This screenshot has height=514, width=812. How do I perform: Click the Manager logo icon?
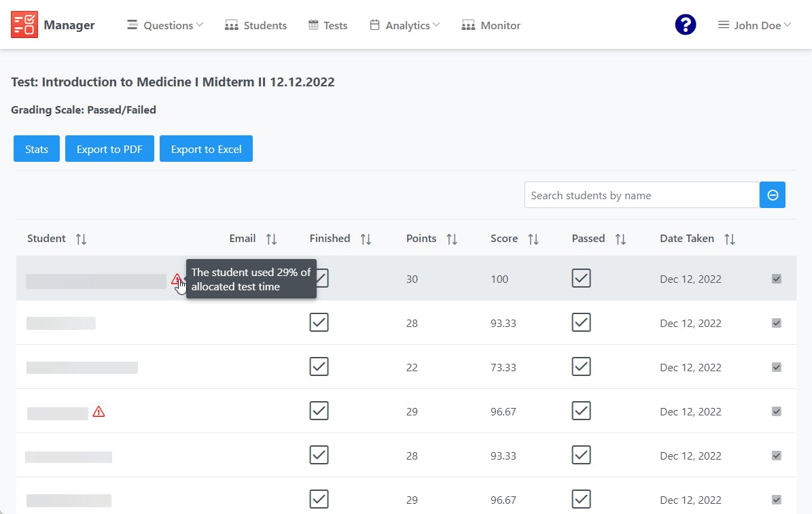(x=24, y=24)
